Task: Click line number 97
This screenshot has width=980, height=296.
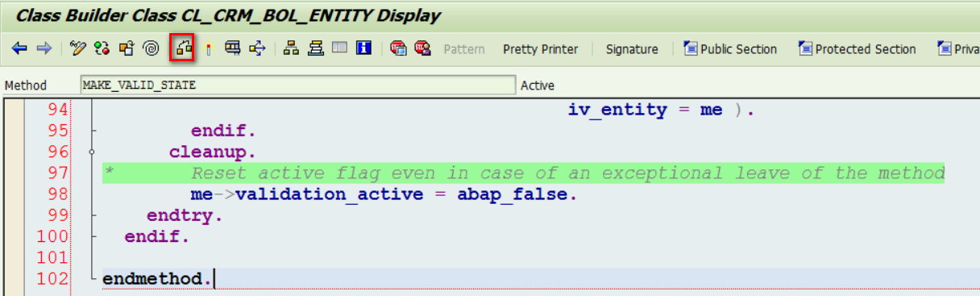Action: click(57, 173)
